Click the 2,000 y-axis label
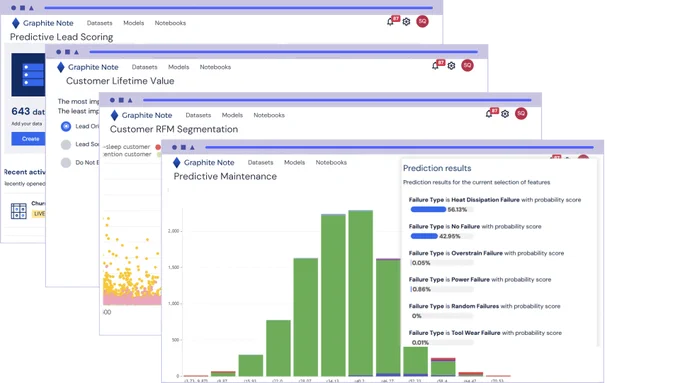Image resolution: width=680 pixels, height=383 pixels. point(173,231)
